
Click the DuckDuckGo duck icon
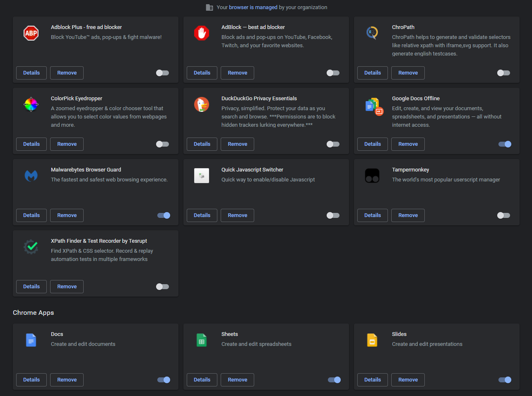click(202, 104)
